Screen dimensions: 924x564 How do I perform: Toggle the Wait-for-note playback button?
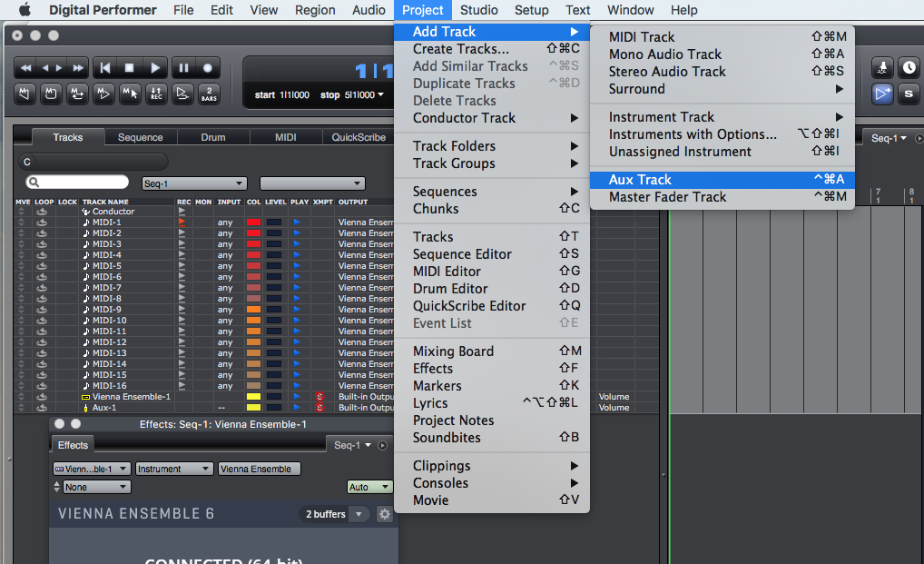pos(182,94)
